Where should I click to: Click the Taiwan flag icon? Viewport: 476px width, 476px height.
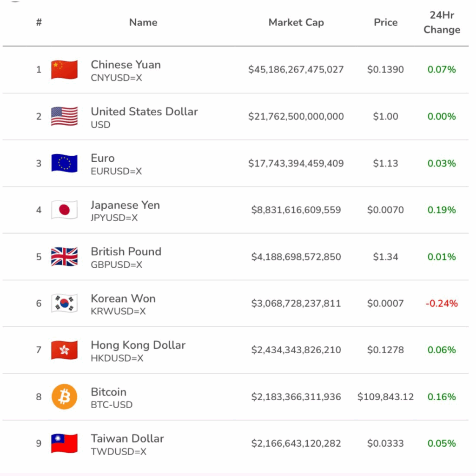(x=64, y=443)
